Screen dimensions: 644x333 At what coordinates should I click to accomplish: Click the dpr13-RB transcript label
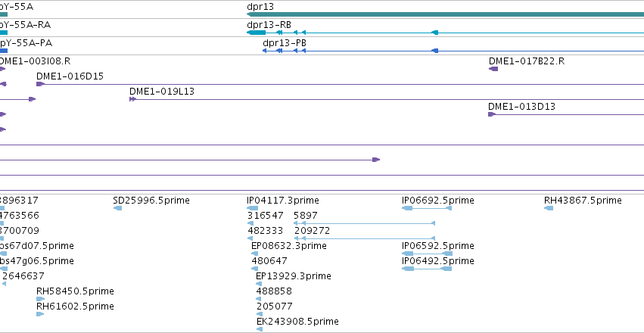click(269, 25)
